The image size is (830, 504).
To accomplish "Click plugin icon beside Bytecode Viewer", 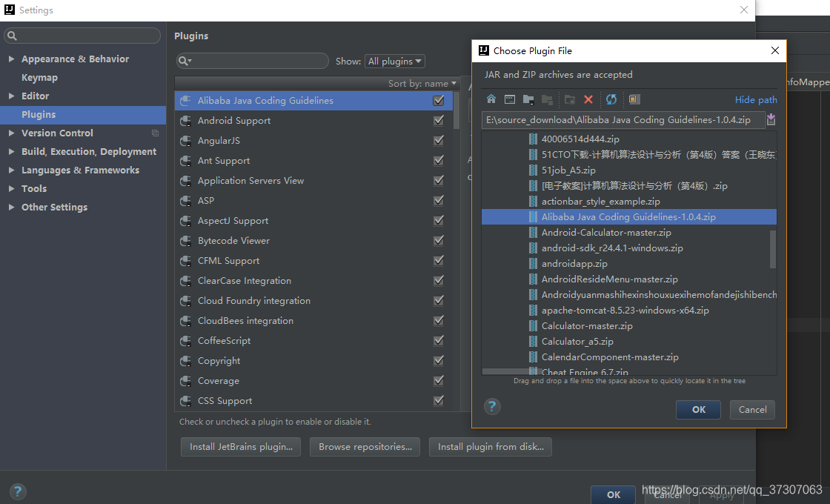I will click(x=185, y=241).
